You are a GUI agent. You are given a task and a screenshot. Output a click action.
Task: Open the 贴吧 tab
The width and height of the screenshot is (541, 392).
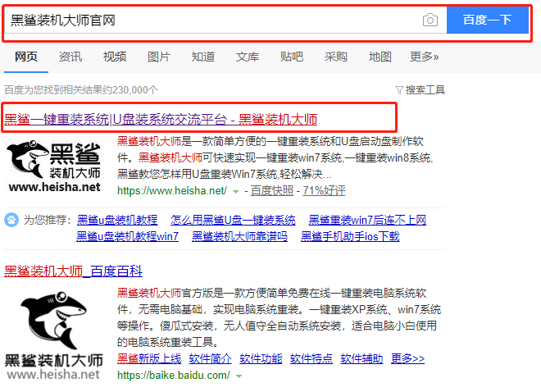(292, 57)
